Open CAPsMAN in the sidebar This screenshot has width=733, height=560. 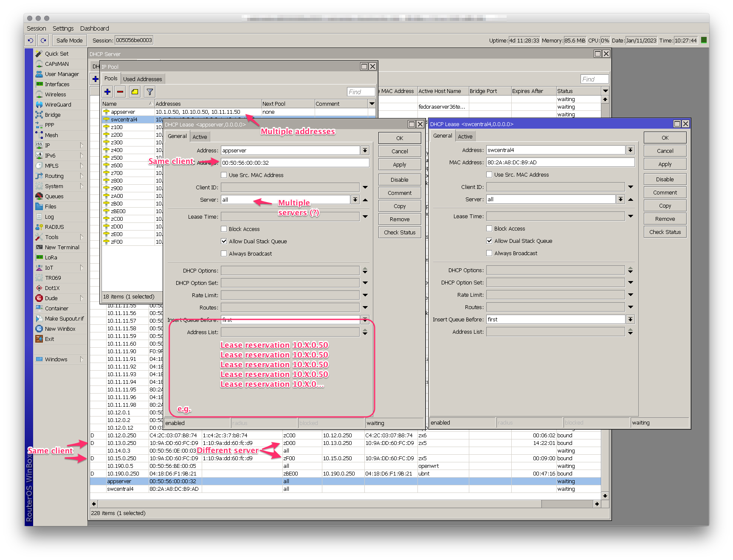click(56, 64)
